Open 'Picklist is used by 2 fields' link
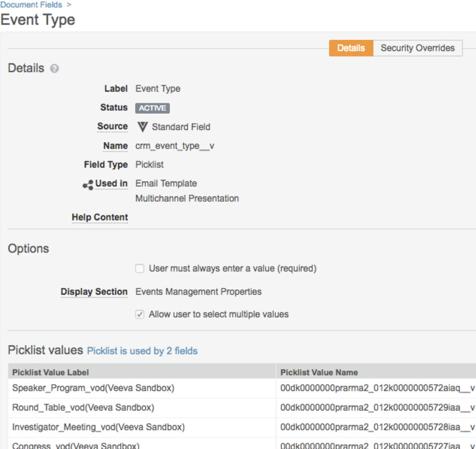 click(142, 351)
